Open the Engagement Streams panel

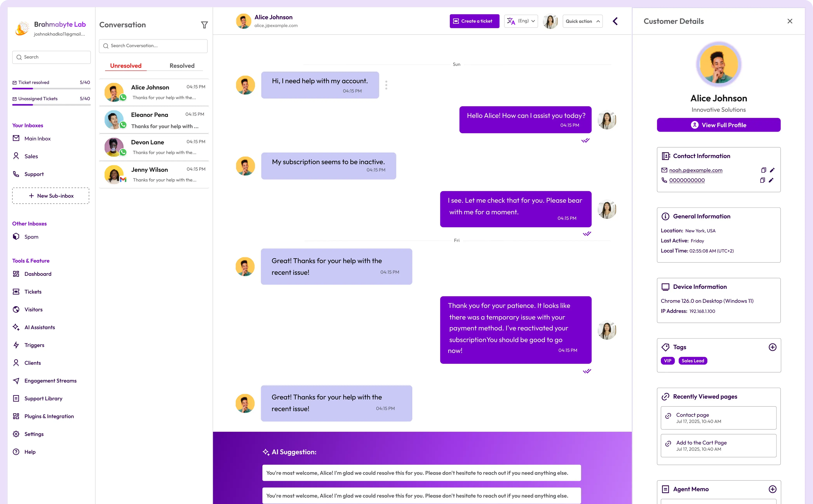point(50,380)
